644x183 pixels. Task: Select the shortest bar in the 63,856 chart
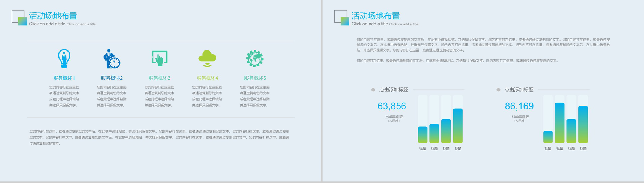coord(422,135)
